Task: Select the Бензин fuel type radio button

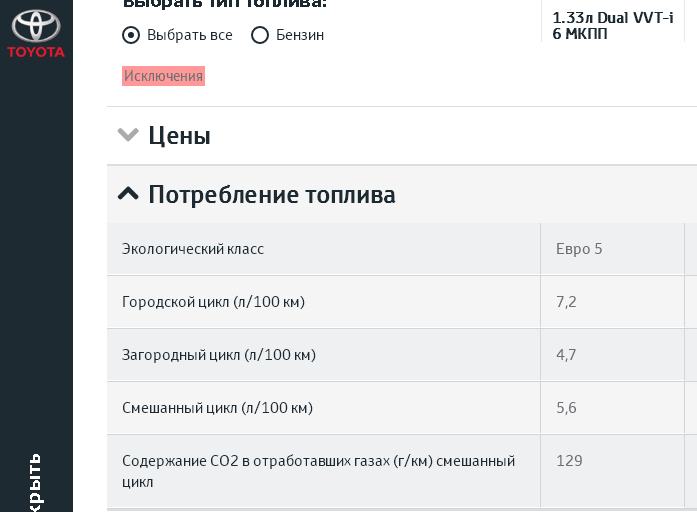Action: (260, 35)
